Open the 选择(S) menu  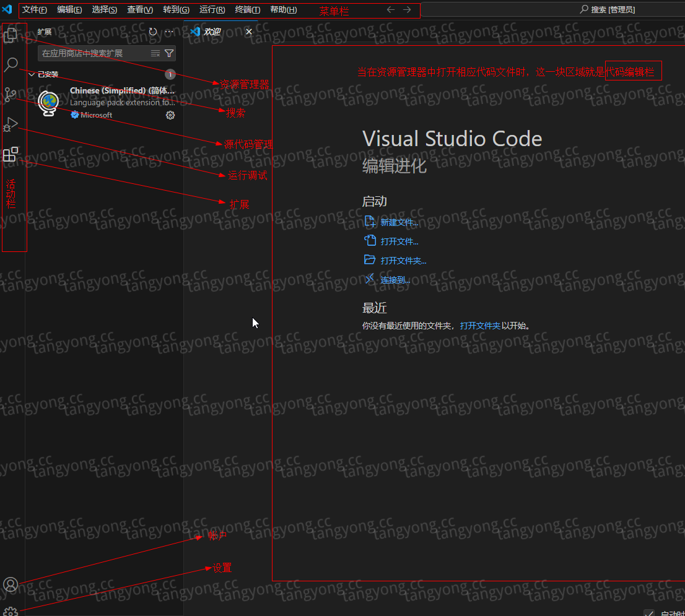105,10
